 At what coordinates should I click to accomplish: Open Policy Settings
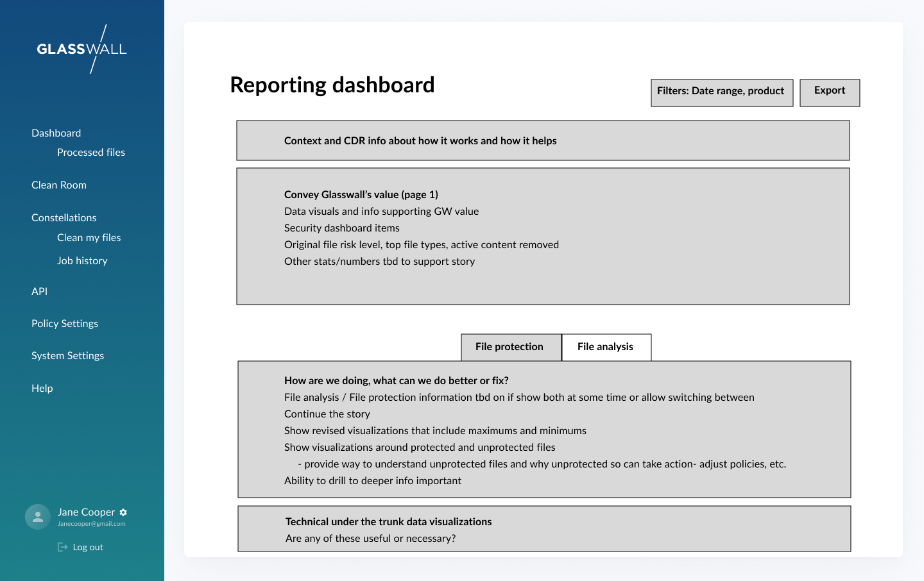click(x=65, y=324)
